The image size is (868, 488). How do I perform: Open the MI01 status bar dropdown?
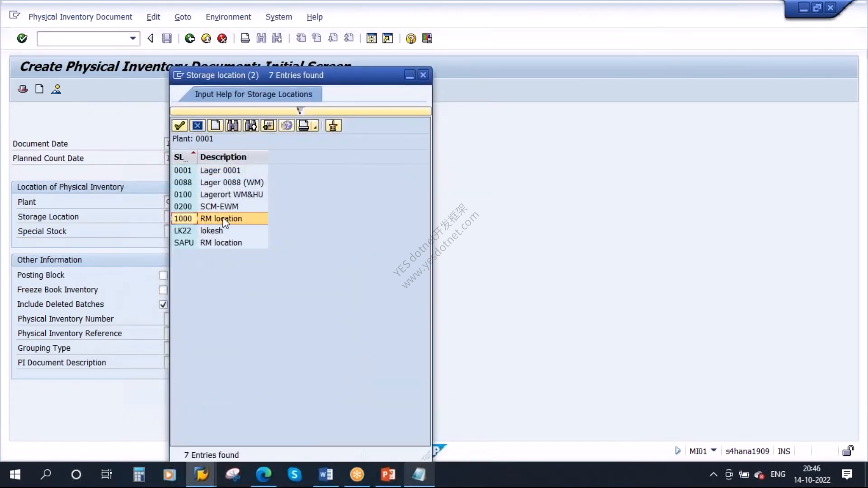coord(714,450)
